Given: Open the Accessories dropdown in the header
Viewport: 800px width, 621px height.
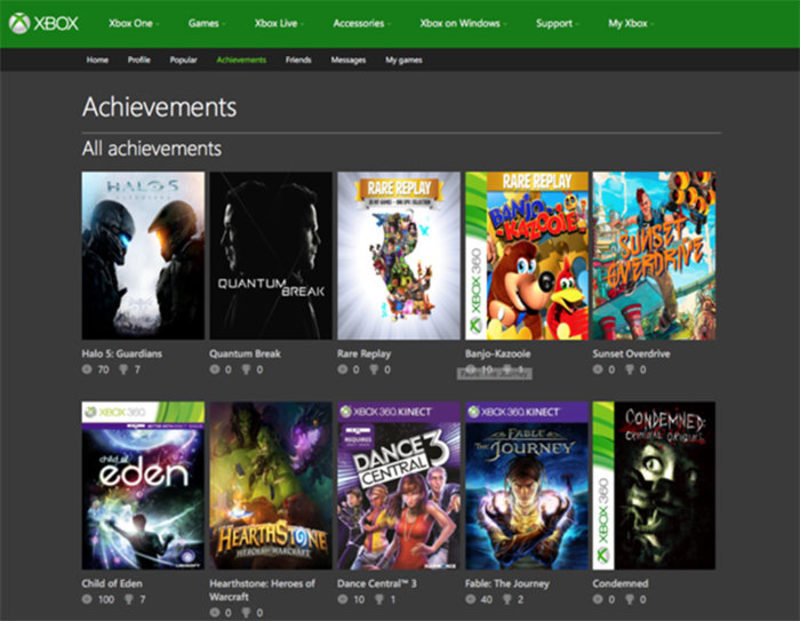Looking at the screenshot, I should (x=362, y=23).
